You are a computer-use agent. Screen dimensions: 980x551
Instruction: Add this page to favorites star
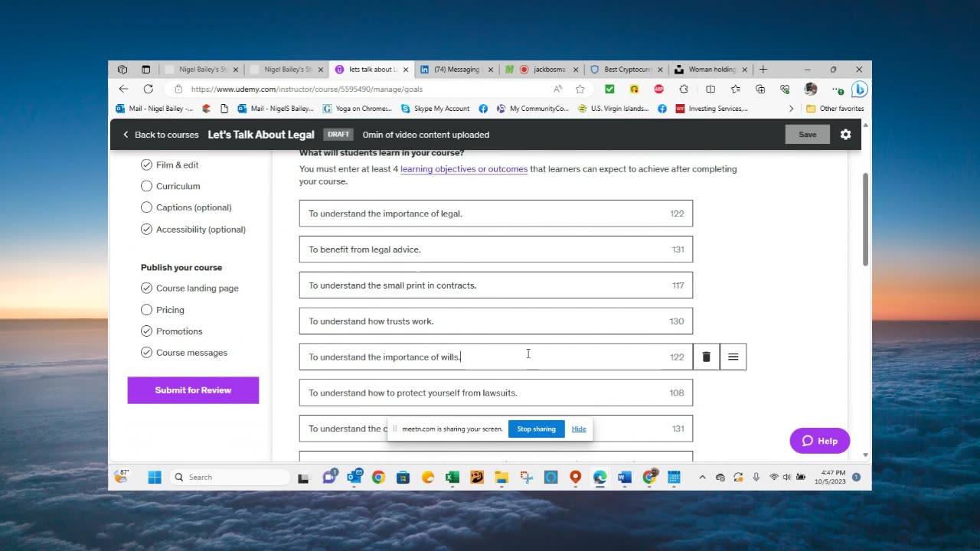coord(580,89)
